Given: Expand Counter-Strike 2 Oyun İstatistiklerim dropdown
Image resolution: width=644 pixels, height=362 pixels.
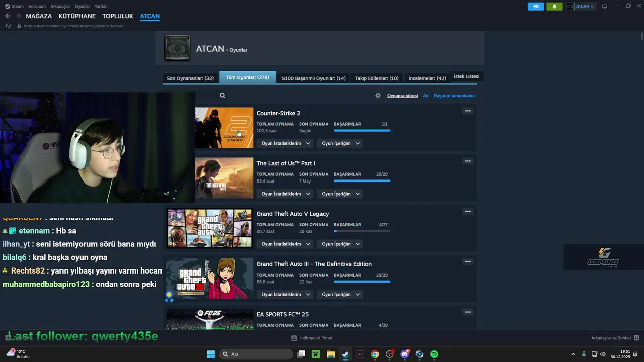Looking at the screenshot, I should (285, 143).
